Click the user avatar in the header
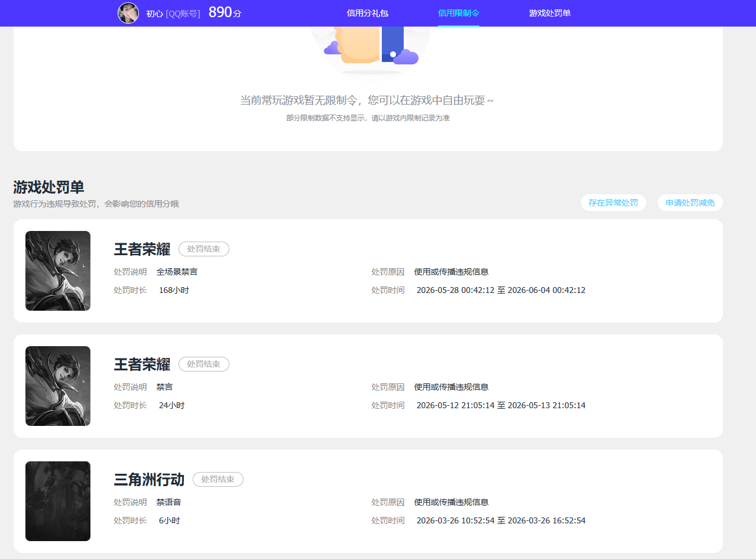The height and width of the screenshot is (560, 756). click(x=128, y=13)
